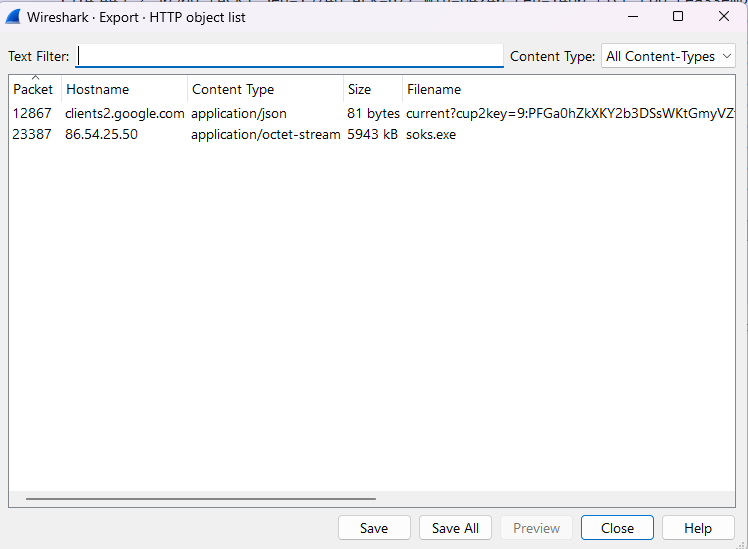Click the 86.54.25.50 hostname cell
The width and height of the screenshot is (748, 549).
pos(101,135)
